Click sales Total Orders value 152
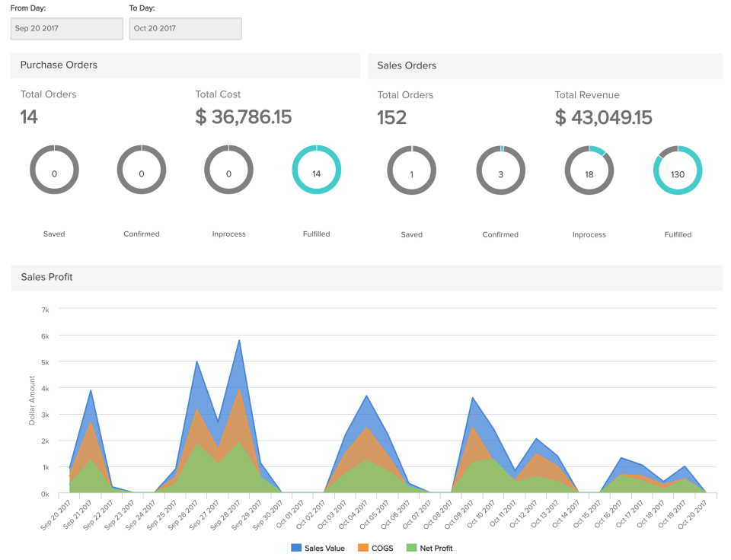Image resolution: width=731 pixels, height=560 pixels. tap(391, 117)
